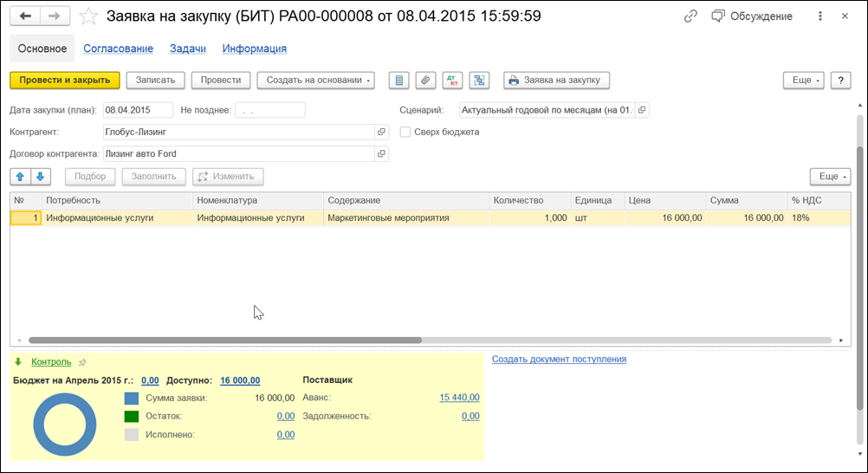Open the Информация tab
The height and width of the screenshot is (473, 868).
tap(255, 49)
